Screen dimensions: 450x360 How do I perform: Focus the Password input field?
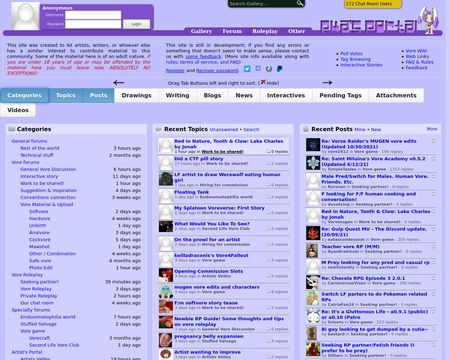click(93, 24)
